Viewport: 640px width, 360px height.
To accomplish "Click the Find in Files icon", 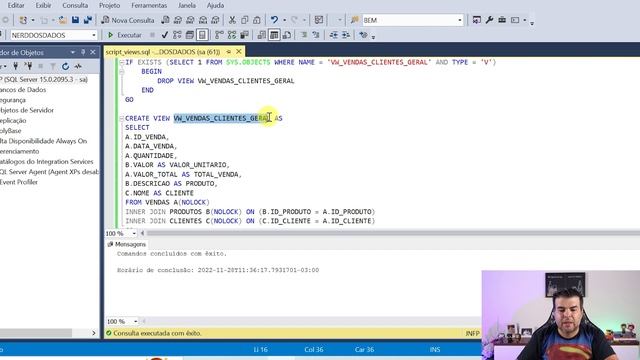I will pos(354,20).
